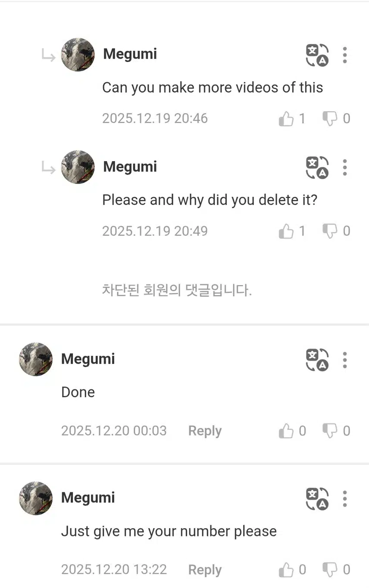Image resolution: width=369 pixels, height=588 pixels.
Task: Thumbs down the "Done" comment
Action: 330,431
